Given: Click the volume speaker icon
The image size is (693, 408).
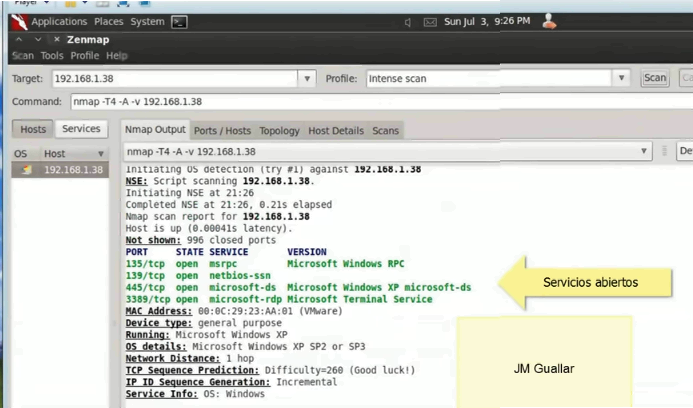Looking at the screenshot, I should pos(408,22).
